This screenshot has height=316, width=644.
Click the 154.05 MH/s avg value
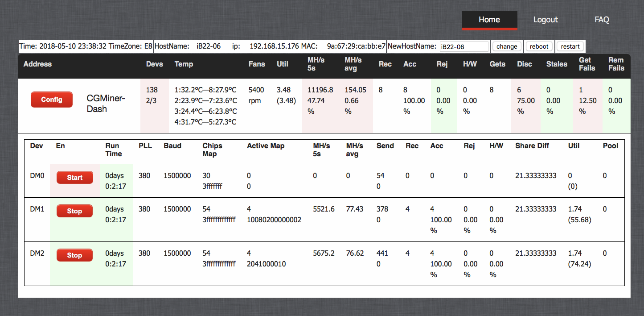(355, 90)
